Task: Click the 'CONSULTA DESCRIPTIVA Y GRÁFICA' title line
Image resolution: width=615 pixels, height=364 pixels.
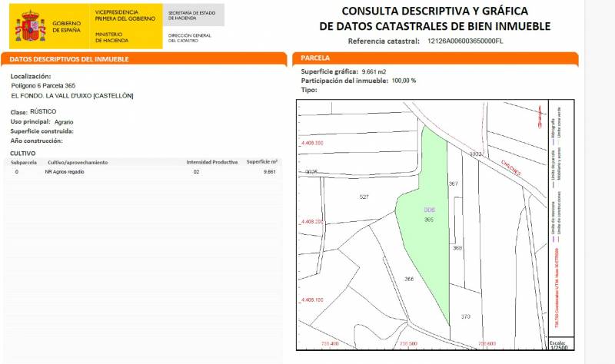Action: point(434,11)
